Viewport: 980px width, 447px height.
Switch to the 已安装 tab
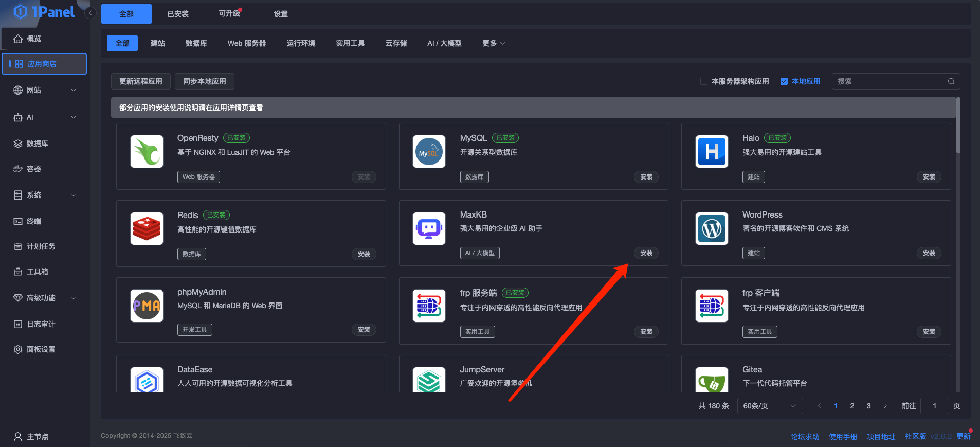178,14
